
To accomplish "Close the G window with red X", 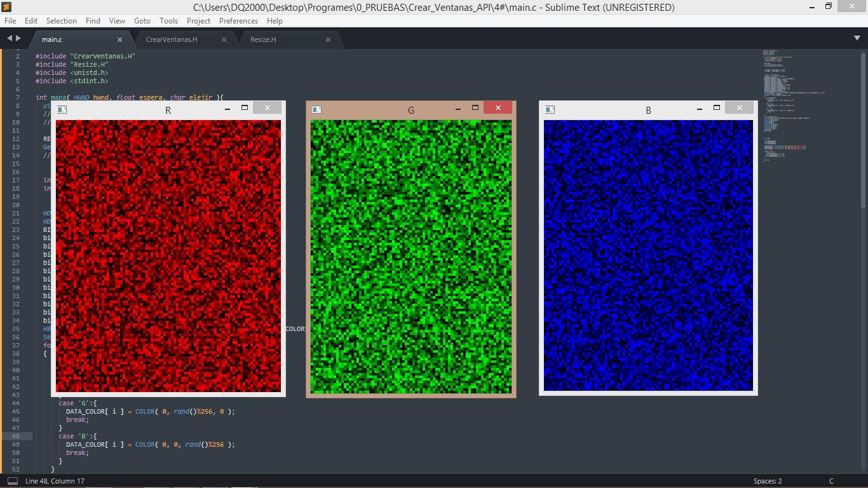I will click(x=498, y=108).
